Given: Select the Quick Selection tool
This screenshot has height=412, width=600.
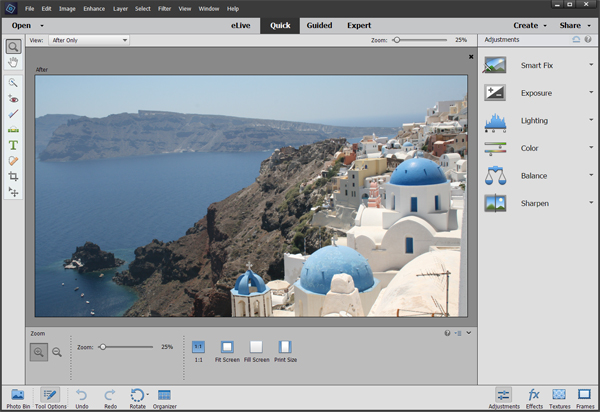Looking at the screenshot, I should (x=13, y=83).
